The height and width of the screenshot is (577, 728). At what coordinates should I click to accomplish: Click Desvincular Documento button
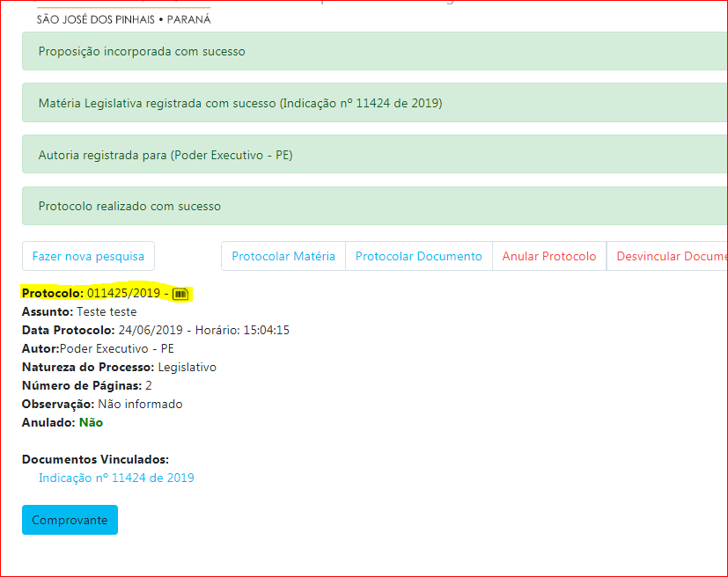click(667, 256)
